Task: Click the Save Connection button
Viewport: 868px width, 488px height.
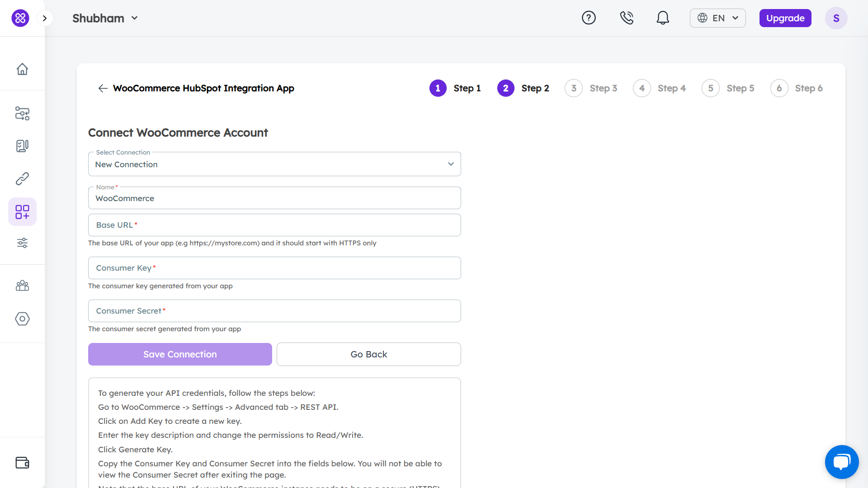Action: pos(180,354)
